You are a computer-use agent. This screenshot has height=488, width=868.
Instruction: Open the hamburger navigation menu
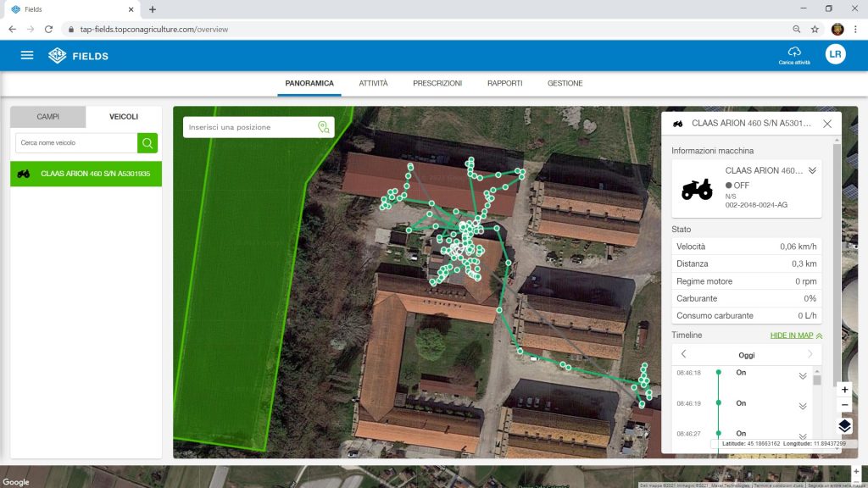27,55
